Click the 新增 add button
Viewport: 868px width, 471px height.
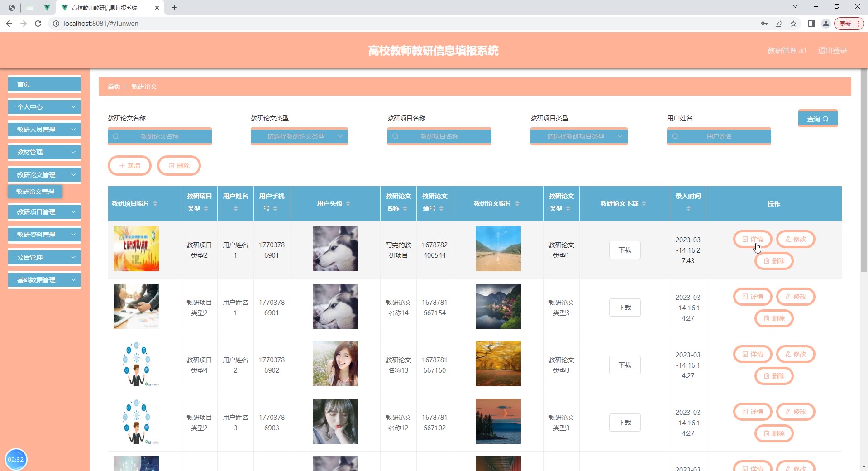[x=129, y=166]
